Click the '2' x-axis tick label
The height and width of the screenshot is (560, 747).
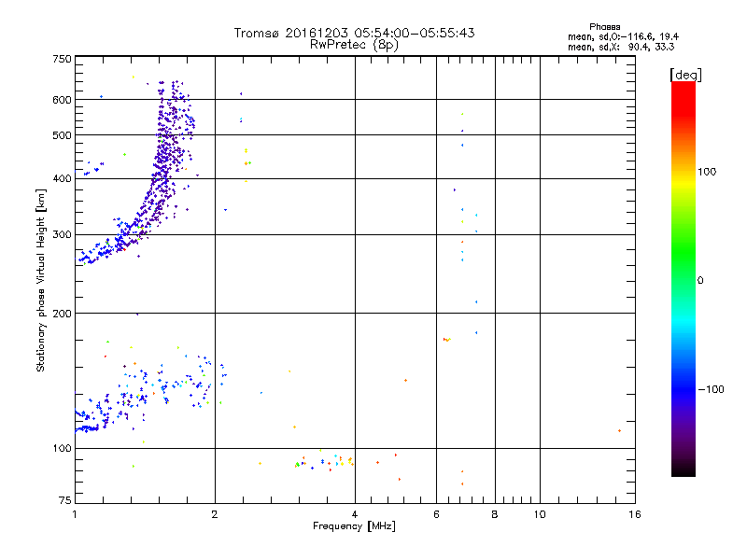click(215, 514)
